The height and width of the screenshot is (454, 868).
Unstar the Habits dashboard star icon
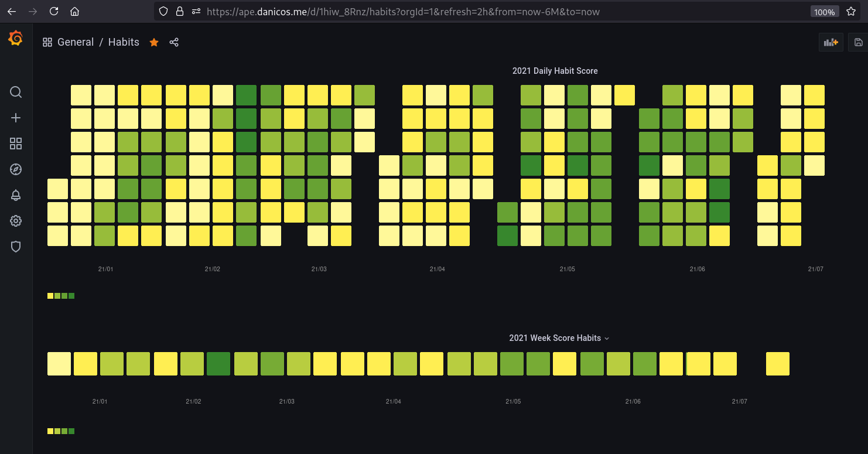(x=154, y=42)
